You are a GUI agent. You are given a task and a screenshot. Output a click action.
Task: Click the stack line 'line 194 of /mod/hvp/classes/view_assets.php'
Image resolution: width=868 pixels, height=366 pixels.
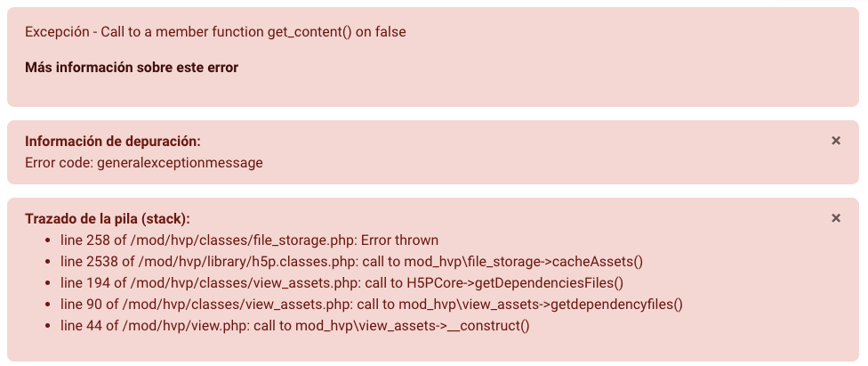click(x=342, y=283)
